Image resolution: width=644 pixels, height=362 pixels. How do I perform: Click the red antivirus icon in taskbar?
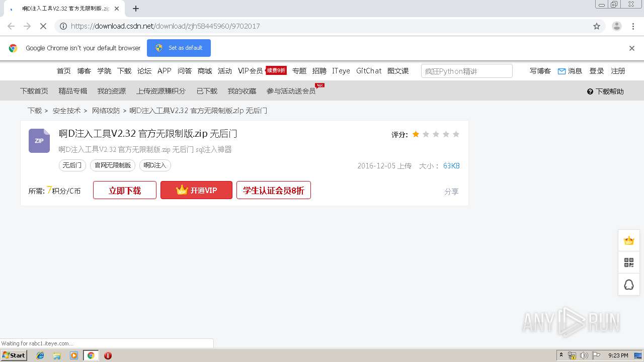coord(108,355)
